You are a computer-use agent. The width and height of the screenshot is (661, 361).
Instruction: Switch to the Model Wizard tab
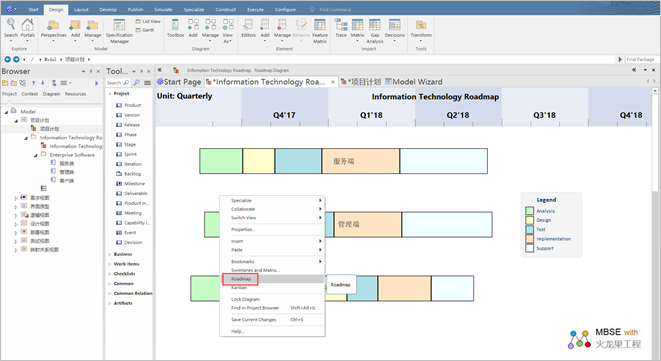(414, 82)
